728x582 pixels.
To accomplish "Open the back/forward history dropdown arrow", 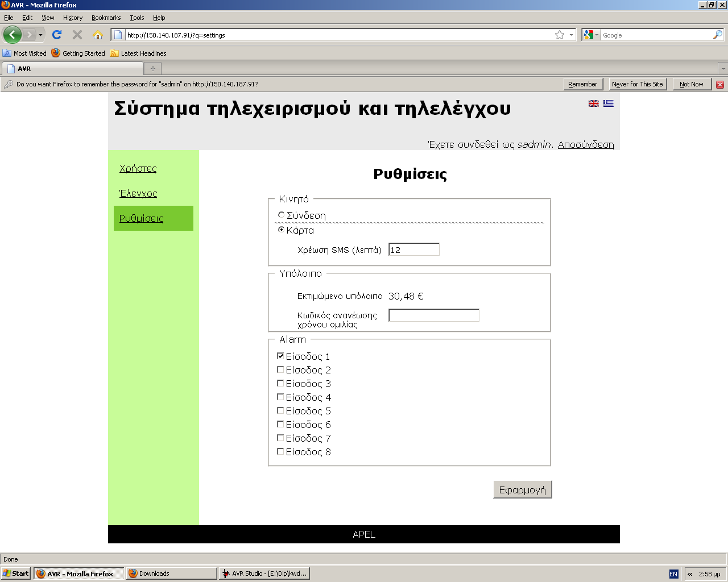I will click(x=40, y=35).
